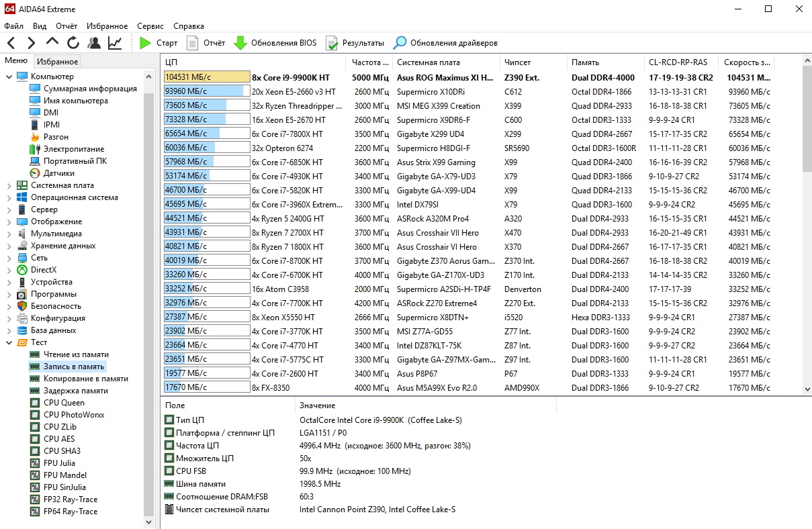Open the Сервис menu
812x529 pixels.
pyautogui.click(x=150, y=26)
